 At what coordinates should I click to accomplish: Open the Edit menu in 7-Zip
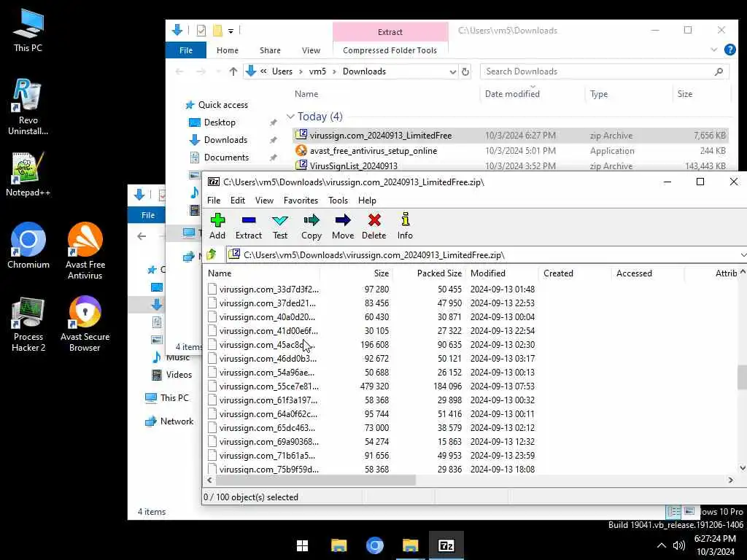click(x=237, y=201)
